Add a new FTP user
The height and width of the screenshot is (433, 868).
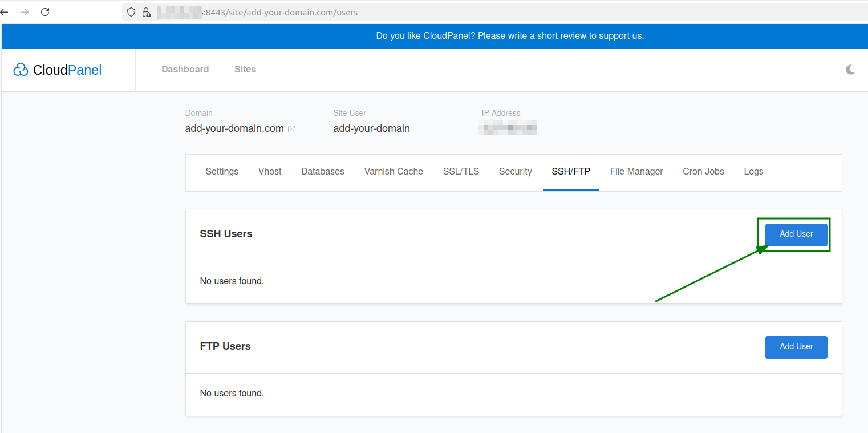[796, 347]
